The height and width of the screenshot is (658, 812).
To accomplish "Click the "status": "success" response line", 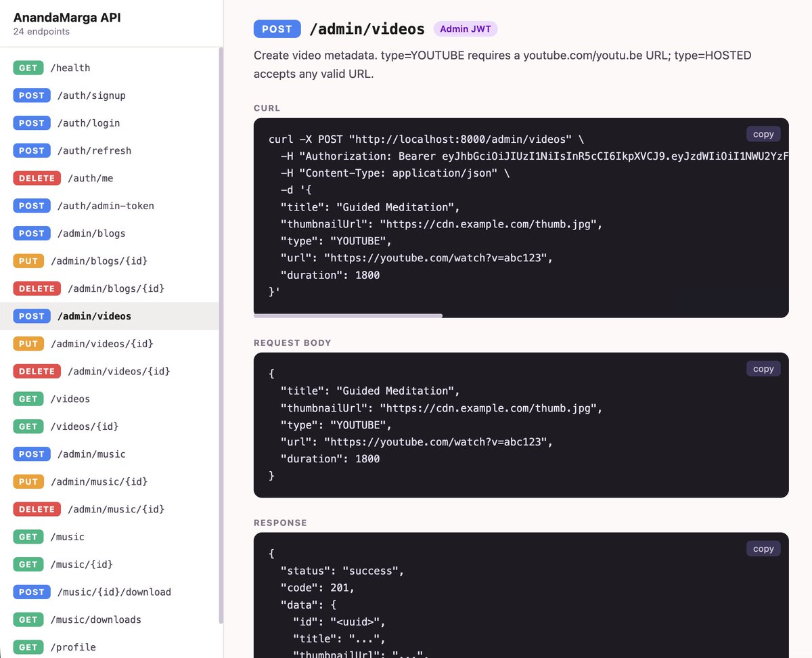I will (342, 571).
